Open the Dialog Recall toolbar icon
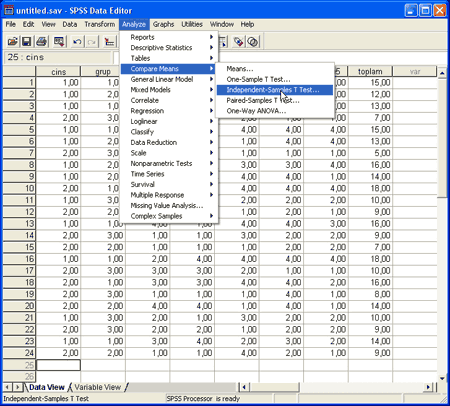The image size is (450, 406). click(x=59, y=42)
